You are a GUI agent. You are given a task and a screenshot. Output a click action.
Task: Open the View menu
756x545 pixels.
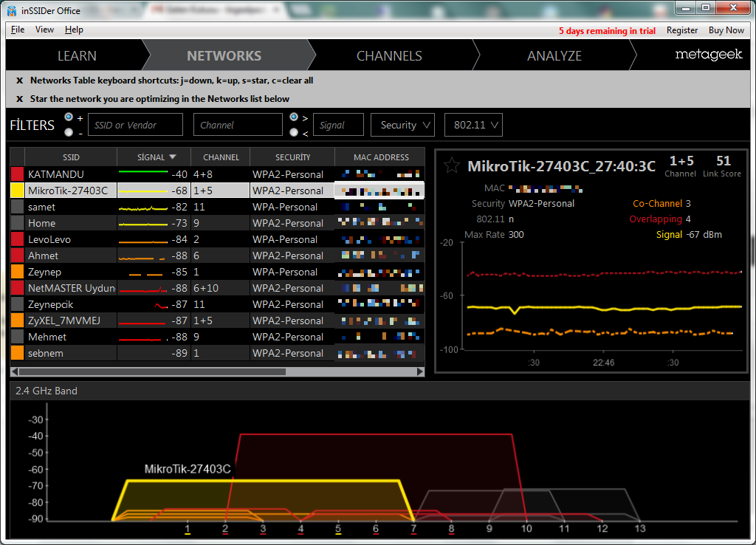click(44, 30)
